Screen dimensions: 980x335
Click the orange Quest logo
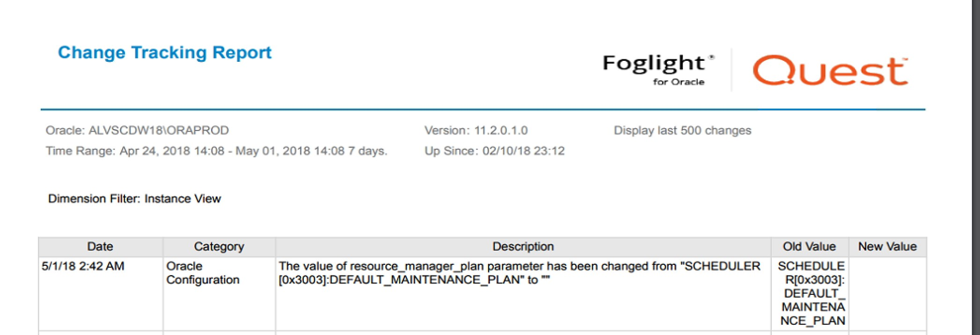(830, 71)
